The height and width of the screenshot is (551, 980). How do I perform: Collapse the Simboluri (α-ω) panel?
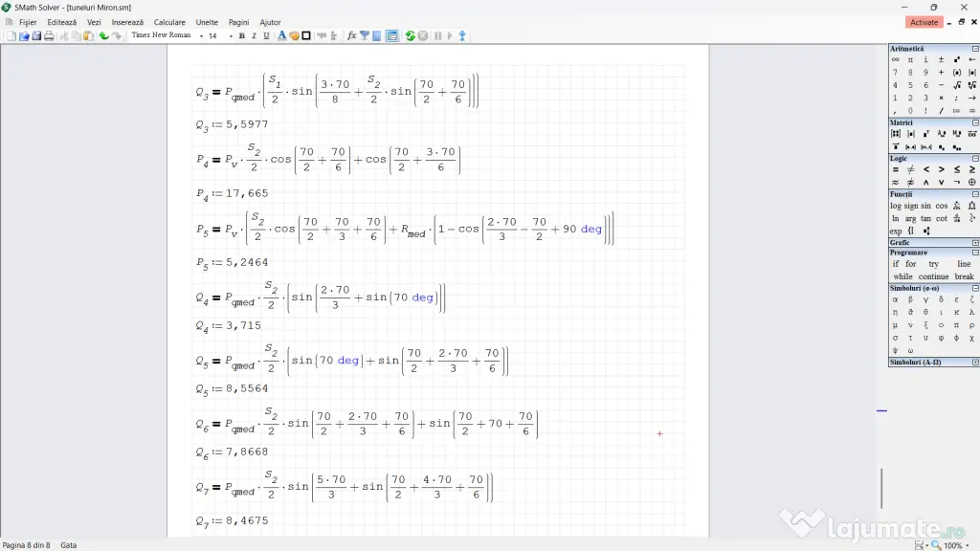(975, 289)
